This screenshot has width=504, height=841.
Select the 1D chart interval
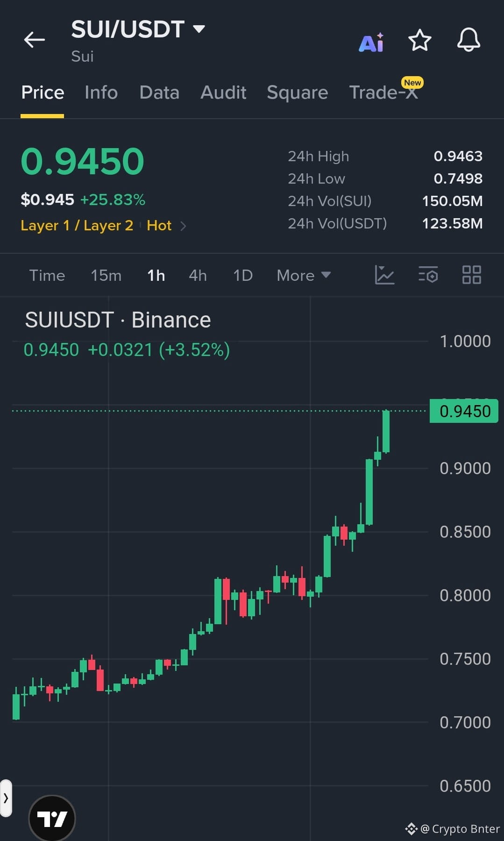pos(243,275)
